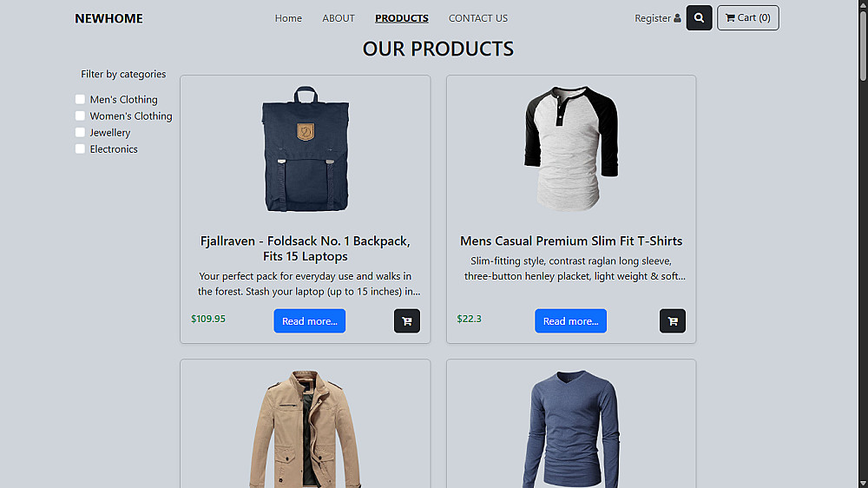
Task: Navigate to CONTACT US page
Action: [478, 18]
